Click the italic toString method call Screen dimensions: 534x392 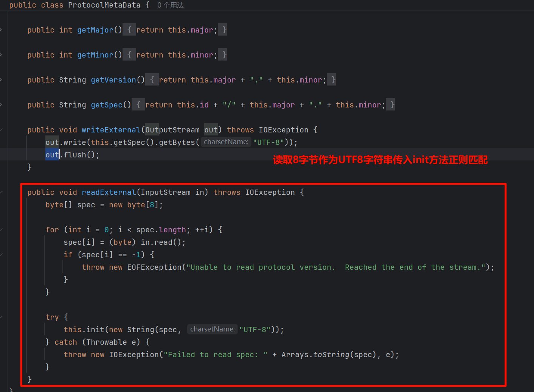331,355
